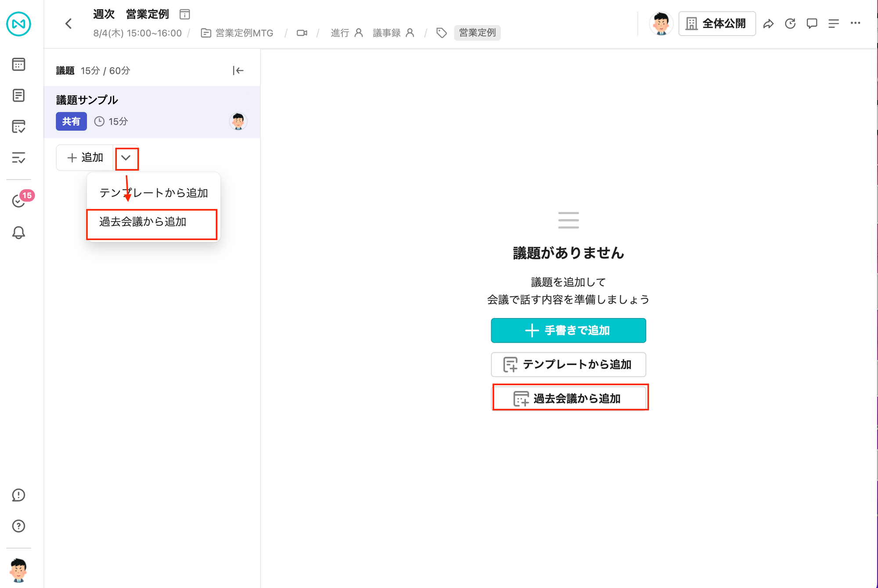Assign facilitator via 進行 person icon
Image resolution: width=878 pixels, height=588 pixels.
359,33
